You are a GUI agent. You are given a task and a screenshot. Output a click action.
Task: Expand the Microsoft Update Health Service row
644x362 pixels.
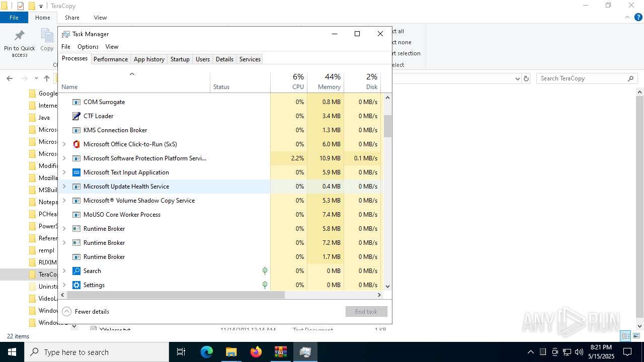tap(64, 187)
